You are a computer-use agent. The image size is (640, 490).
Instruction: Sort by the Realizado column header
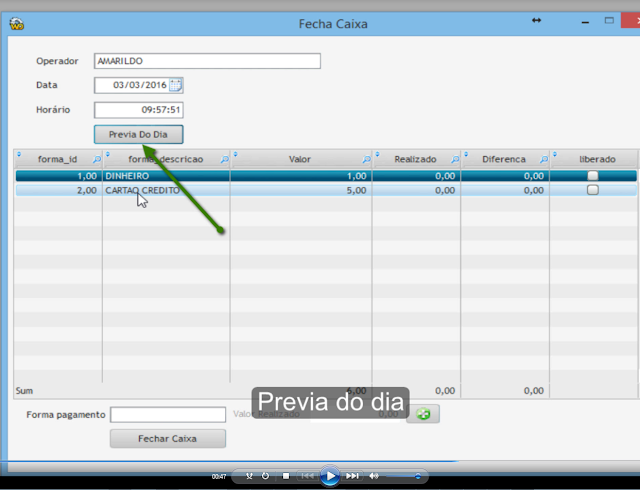(415, 159)
